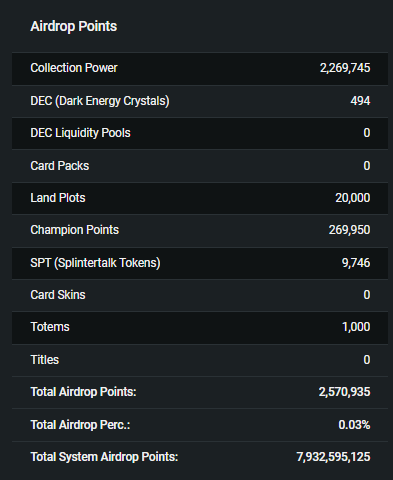Screen dimensions: 393x480
Task: Click the DEC value 494
Action: click(360, 101)
